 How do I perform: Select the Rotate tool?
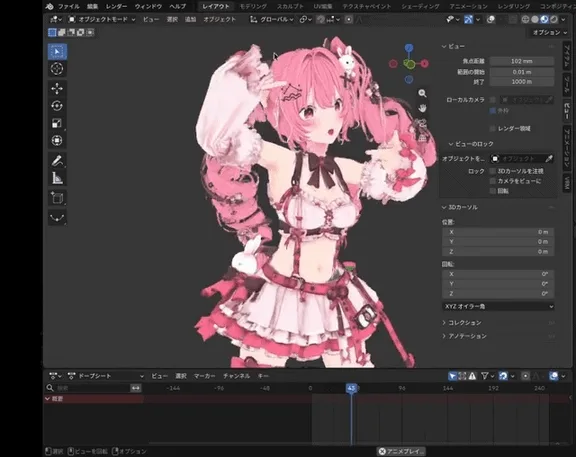pyautogui.click(x=57, y=106)
